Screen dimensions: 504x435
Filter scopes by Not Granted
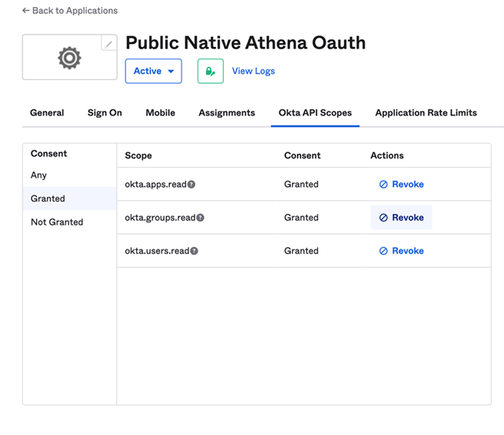click(x=57, y=222)
